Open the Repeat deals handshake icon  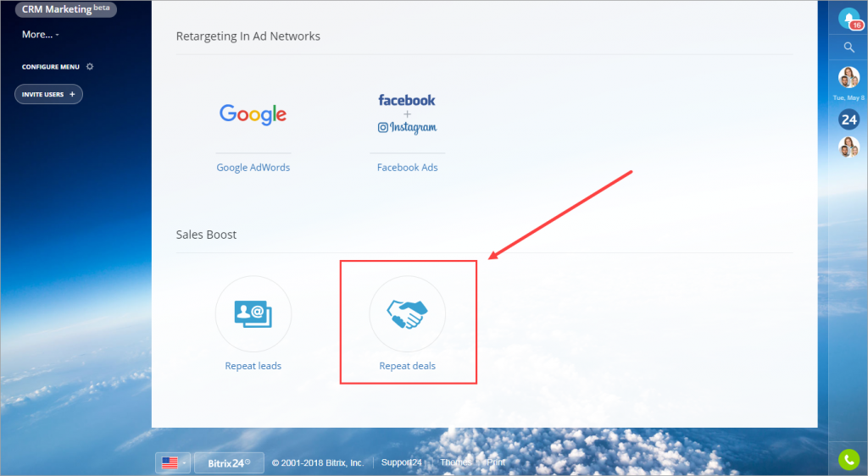tap(408, 314)
